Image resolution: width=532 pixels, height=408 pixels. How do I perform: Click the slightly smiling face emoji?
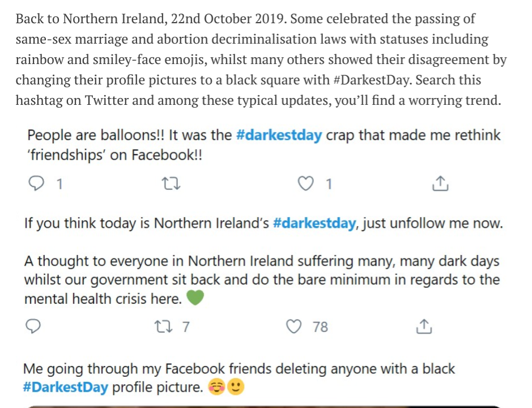coord(235,388)
